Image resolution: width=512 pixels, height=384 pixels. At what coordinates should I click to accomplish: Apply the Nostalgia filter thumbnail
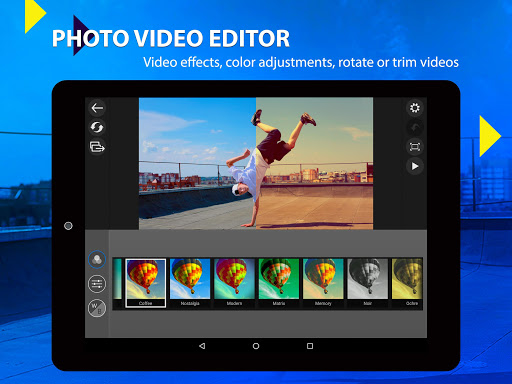click(x=190, y=283)
